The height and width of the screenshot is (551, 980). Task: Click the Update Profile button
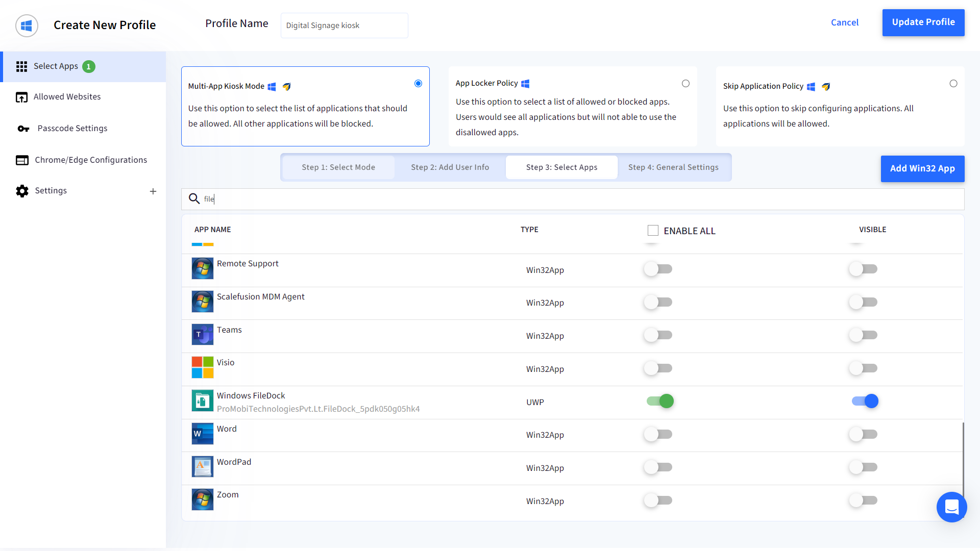923,22
